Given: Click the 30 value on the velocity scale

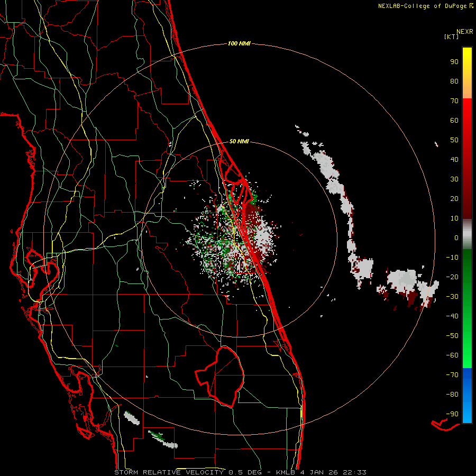Looking at the screenshot, I should click(x=454, y=179).
